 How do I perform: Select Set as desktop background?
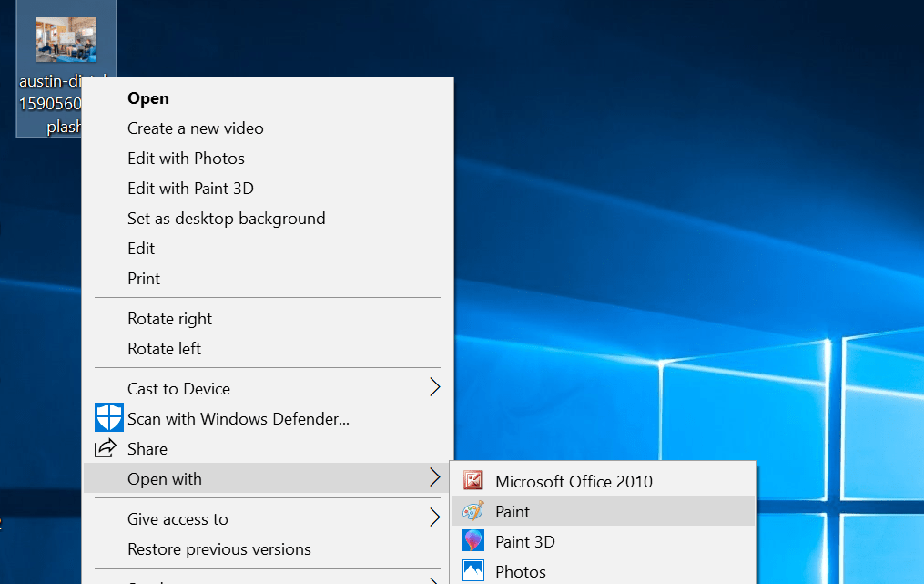pyautogui.click(x=269, y=219)
